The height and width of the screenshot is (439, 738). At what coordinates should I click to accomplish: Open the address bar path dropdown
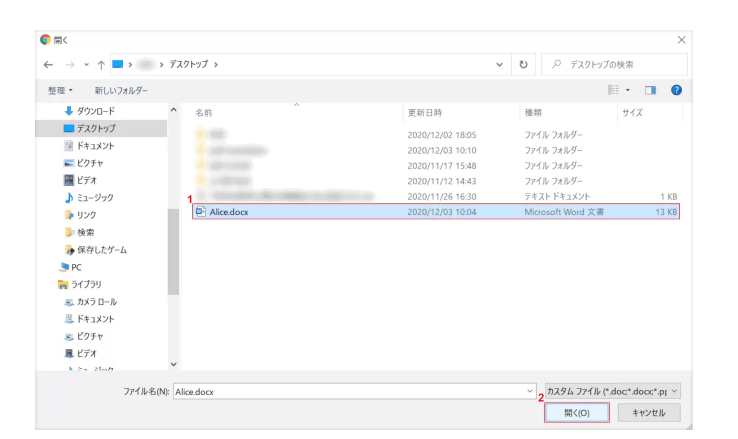(x=500, y=65)
